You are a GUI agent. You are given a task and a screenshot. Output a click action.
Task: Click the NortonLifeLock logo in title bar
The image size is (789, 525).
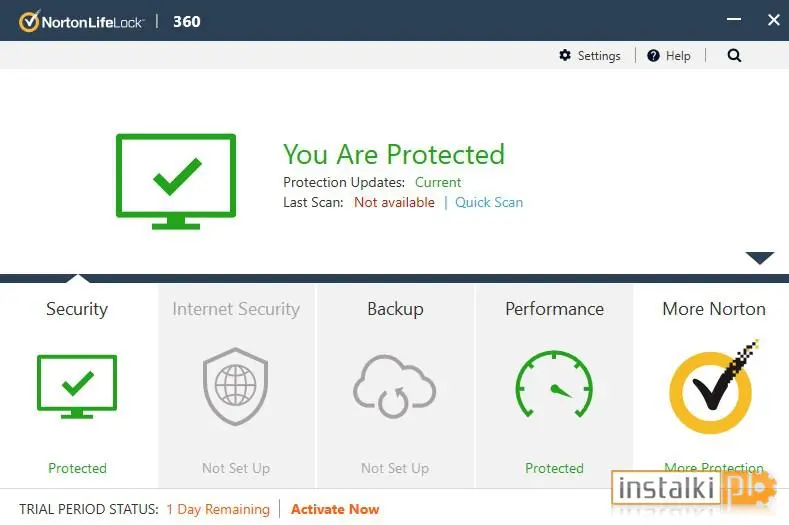tap(82, 22)
